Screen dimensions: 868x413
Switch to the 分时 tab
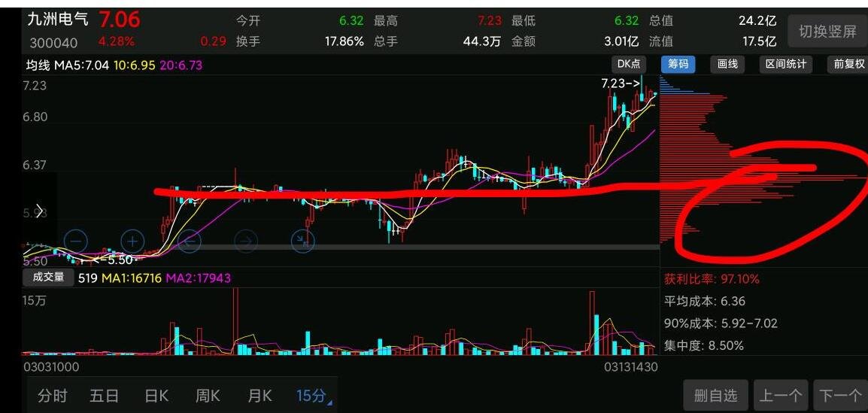pyautogui.click(x=53, y=396)
